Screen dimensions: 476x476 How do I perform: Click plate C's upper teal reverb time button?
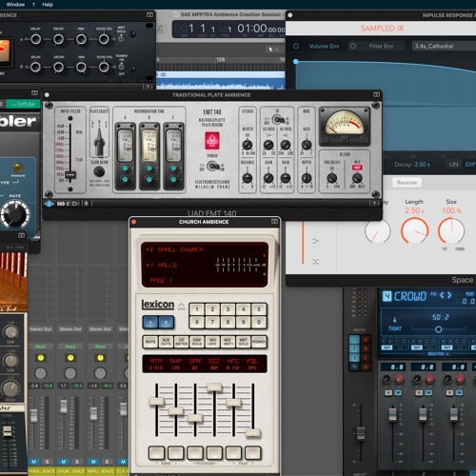(x=173, y=169)
